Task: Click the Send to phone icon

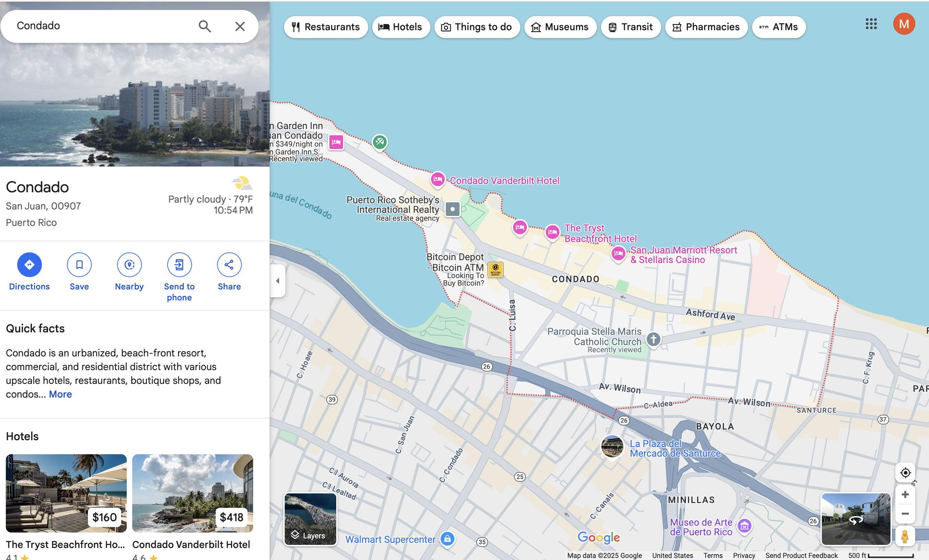Action: click(180, 264)
